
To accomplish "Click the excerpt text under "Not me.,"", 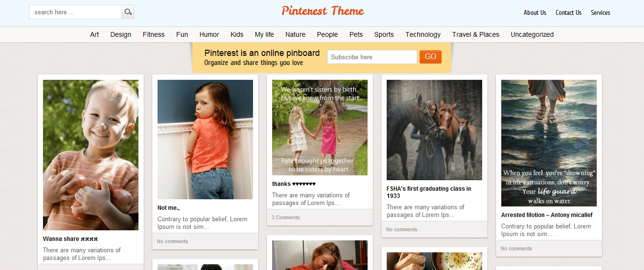I will pyautogui.click(x=202, y=223).
